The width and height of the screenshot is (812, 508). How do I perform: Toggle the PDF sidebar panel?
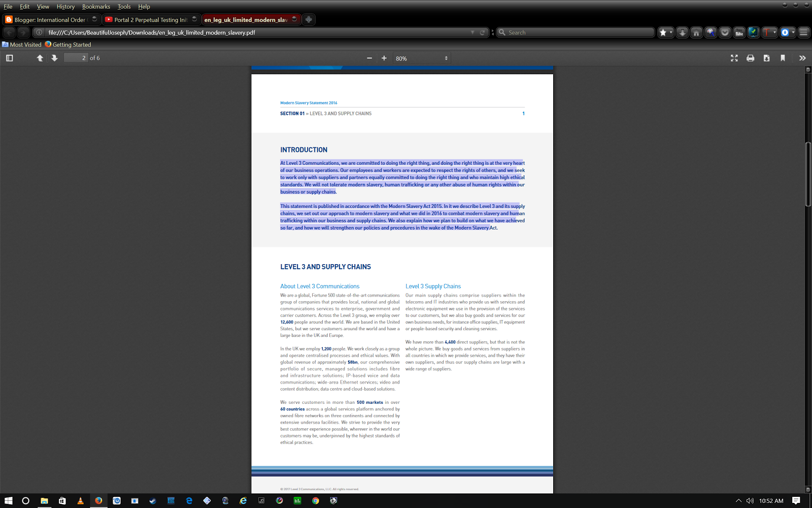(9, 58)
